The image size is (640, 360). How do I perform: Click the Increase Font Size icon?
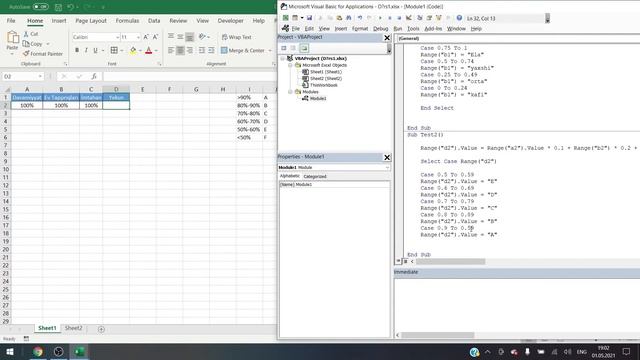(146, 37)
